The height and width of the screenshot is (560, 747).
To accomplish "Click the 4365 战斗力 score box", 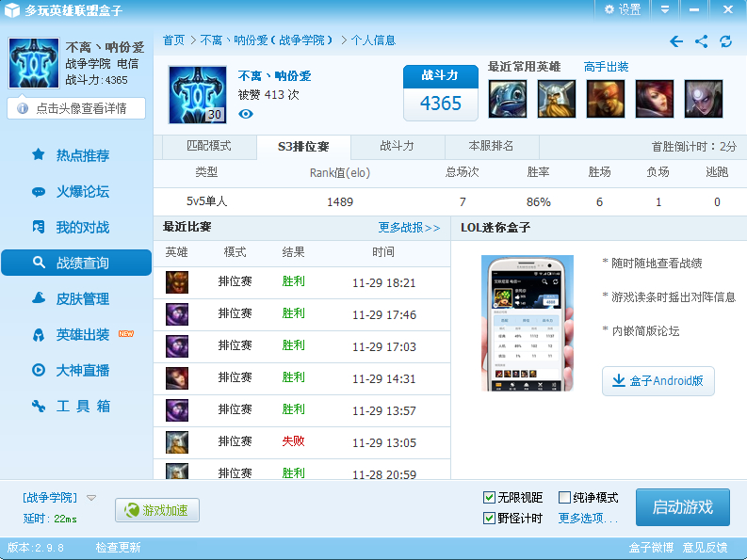I will click(441, 93).
